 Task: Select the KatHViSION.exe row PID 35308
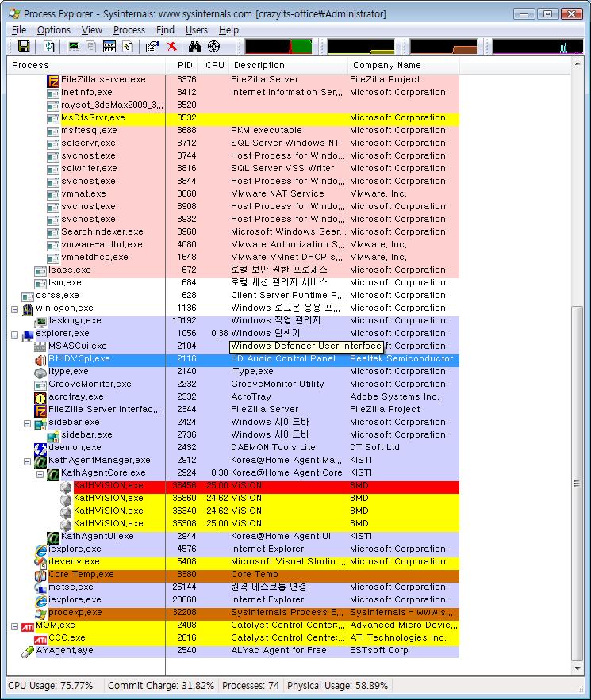(x=266, y=525)
